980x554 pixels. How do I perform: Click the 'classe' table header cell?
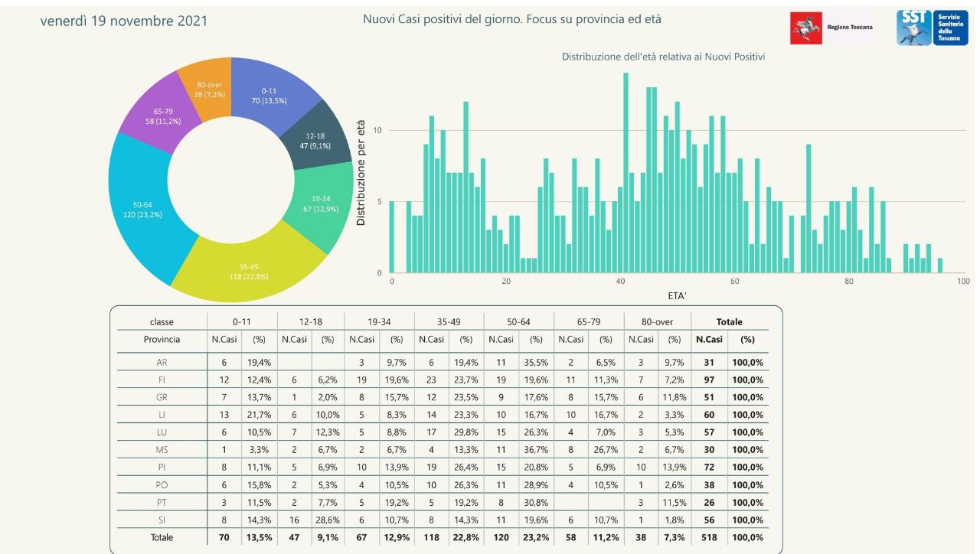click(x=162, y=322)
